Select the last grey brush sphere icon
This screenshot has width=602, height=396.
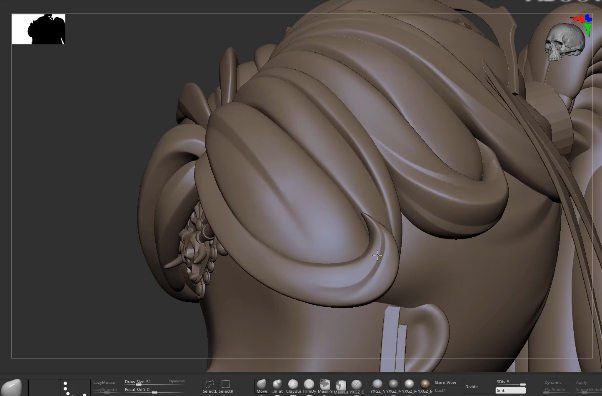[x=356, y=385]
